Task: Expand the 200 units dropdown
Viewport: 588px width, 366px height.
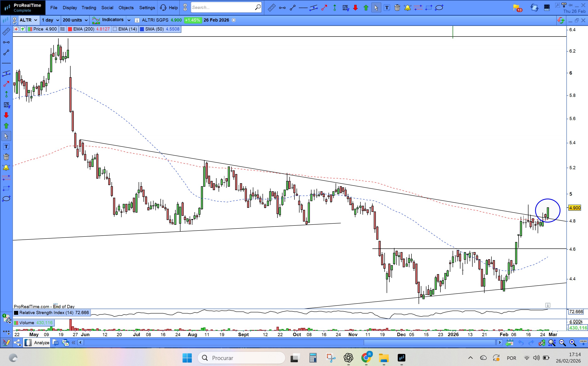Action: pos(75,20)
